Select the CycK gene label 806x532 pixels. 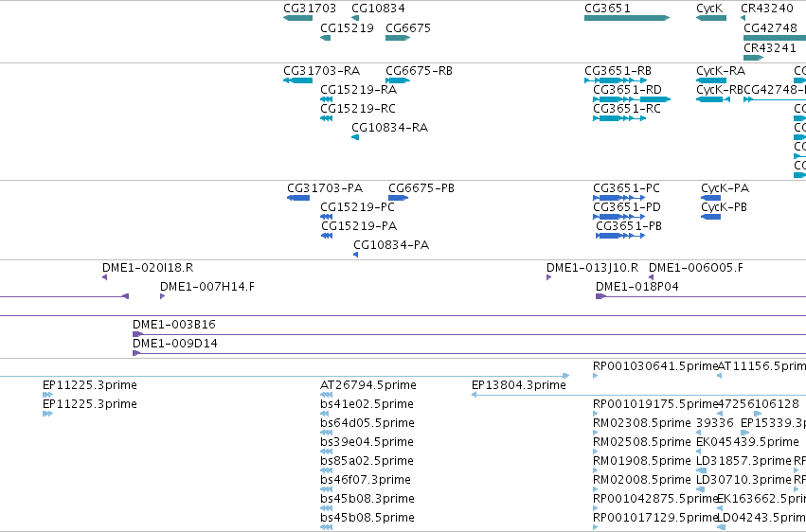click(x=709, y=9)
